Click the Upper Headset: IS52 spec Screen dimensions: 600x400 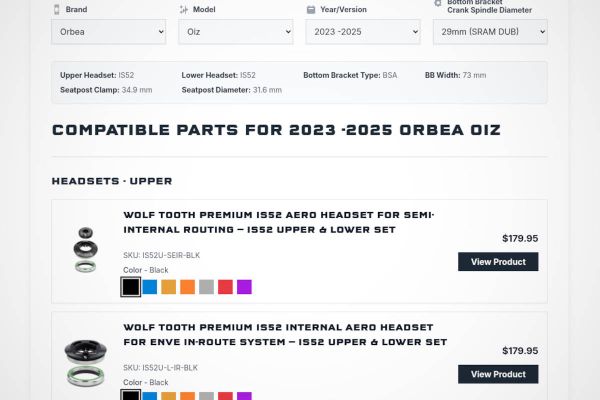tap(97, 75)
